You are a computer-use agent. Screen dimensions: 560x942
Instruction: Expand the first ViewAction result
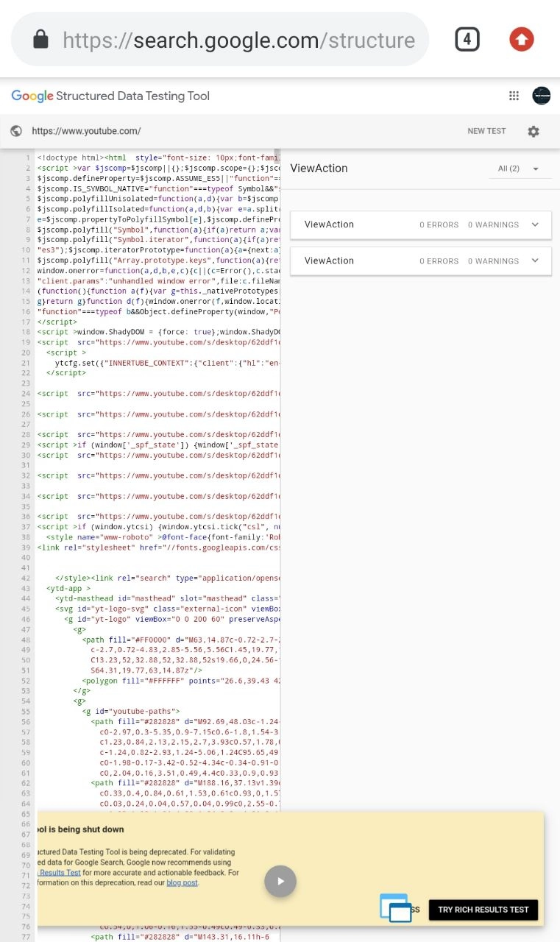535,224
